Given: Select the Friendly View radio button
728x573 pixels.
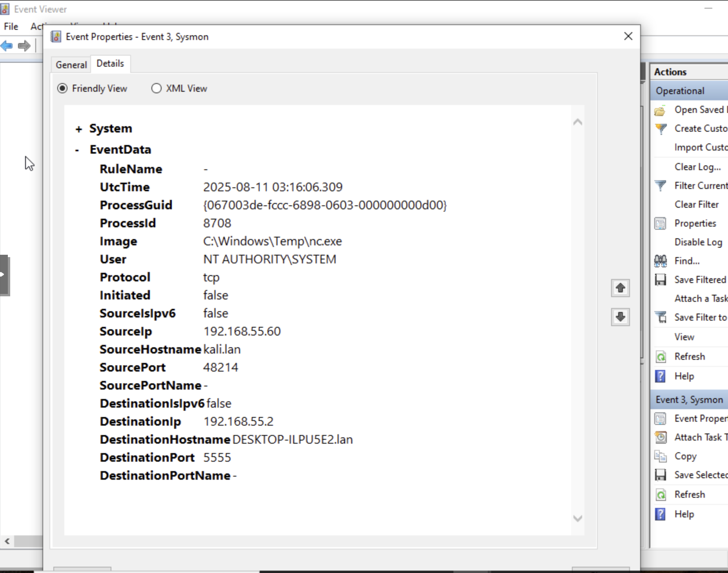Looking at the screenshot, I should 62,88.
